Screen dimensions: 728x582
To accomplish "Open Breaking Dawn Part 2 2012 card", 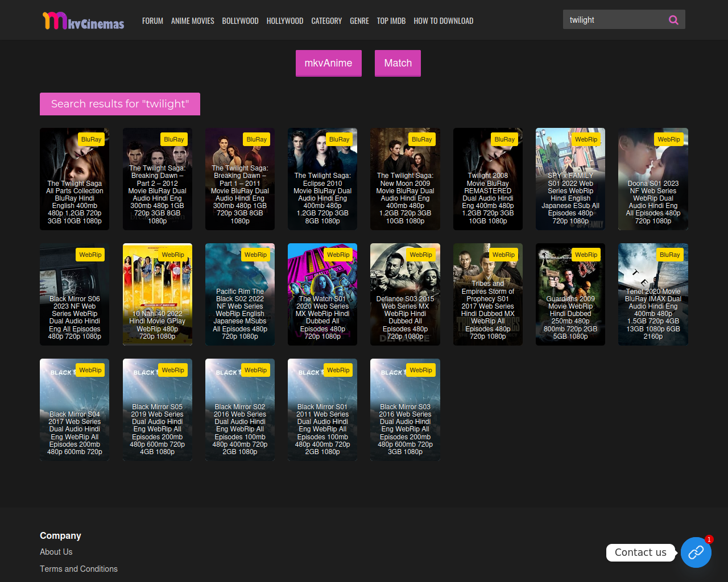I will pyautogui.click(x=158, y=179).
